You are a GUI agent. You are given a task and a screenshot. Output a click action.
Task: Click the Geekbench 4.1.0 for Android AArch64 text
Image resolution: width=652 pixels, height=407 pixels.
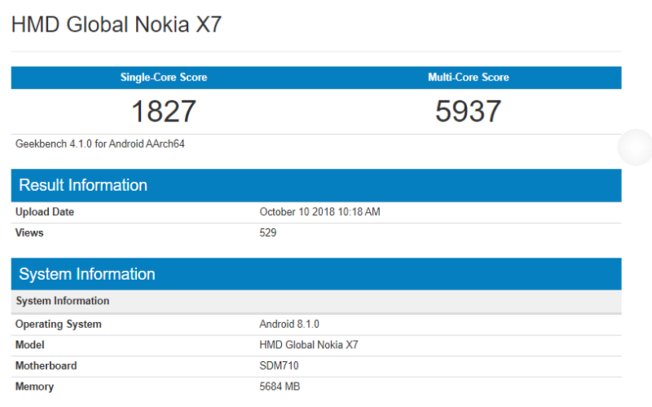coord(100,144)
